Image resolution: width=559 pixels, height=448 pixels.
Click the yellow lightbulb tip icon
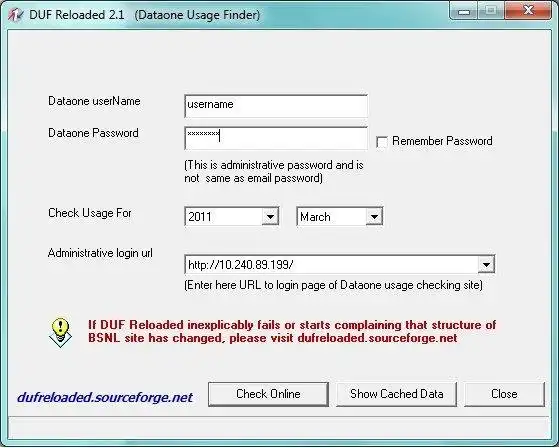60,332
